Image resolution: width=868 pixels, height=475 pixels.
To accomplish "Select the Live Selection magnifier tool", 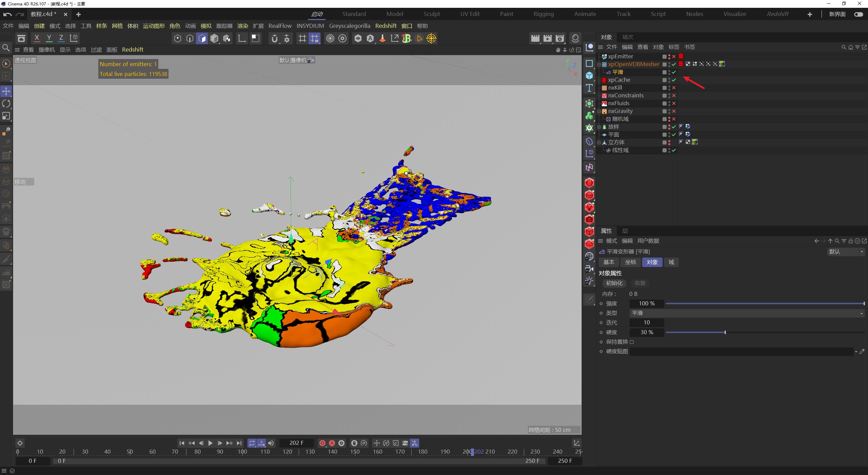I will (x=6, y=48).
